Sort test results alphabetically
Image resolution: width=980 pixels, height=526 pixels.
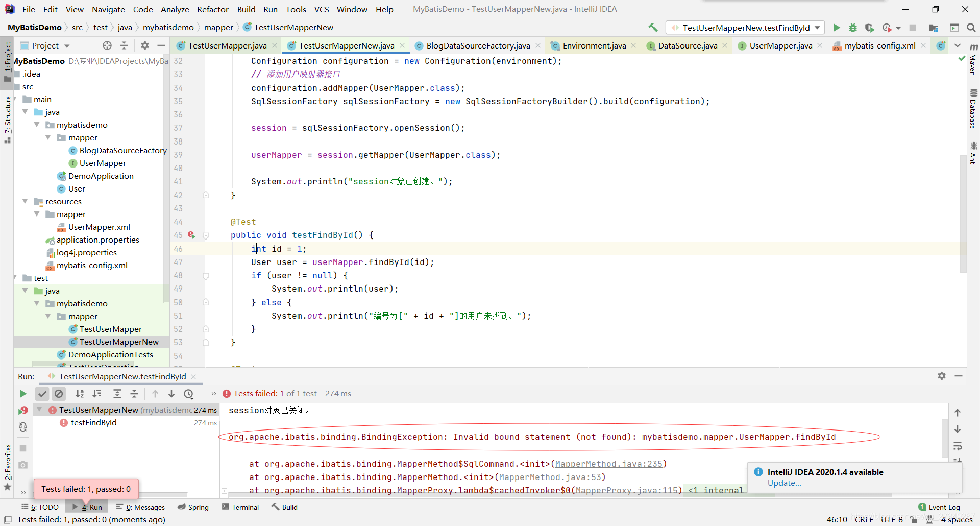[80, 394]
